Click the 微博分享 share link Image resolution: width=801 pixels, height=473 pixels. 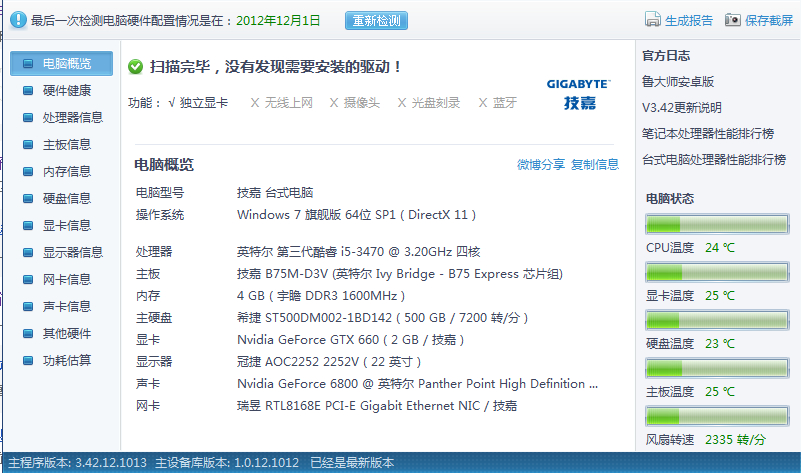[x=541, y=164]
